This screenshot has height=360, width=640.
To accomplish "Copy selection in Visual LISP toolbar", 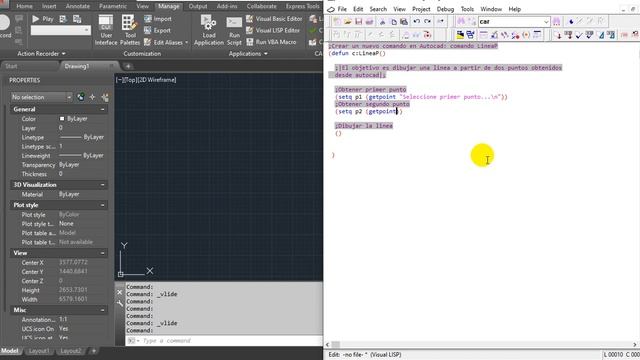I will click(x=393, y=21).
